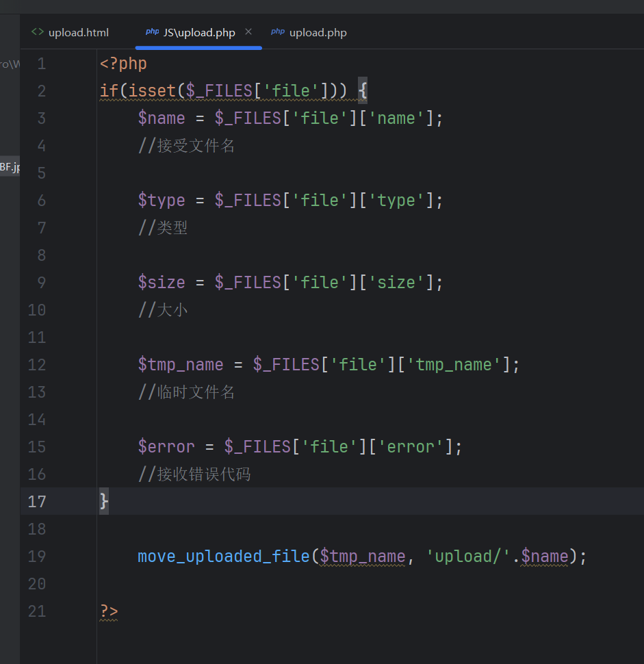Click the comment //接收错误代码

194,474
